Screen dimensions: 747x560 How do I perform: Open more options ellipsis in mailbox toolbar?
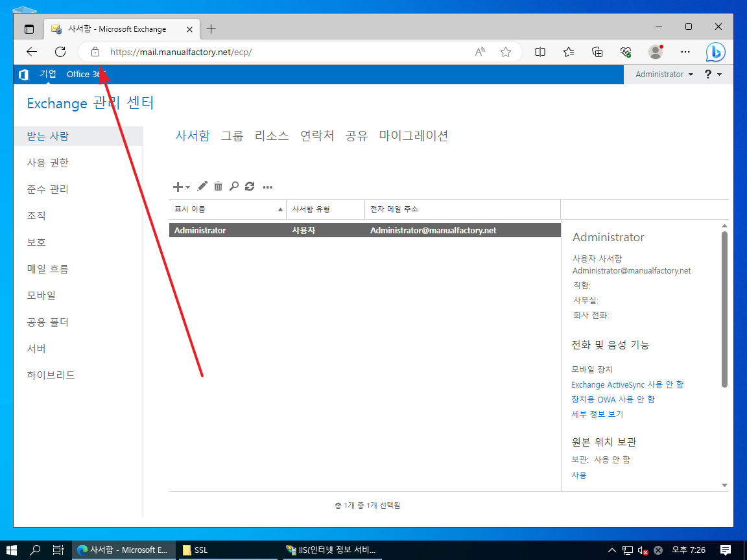tap(268, 187)
